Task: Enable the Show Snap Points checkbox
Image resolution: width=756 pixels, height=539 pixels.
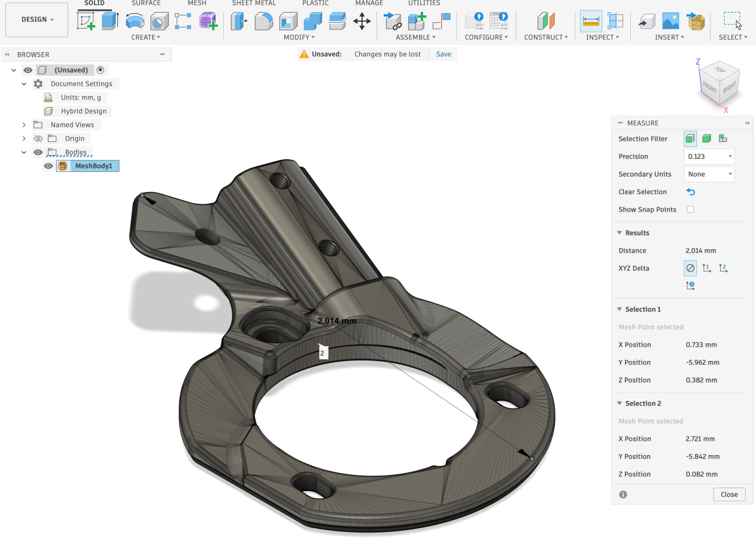Action: pyautogui.click(x=690, y=210)
